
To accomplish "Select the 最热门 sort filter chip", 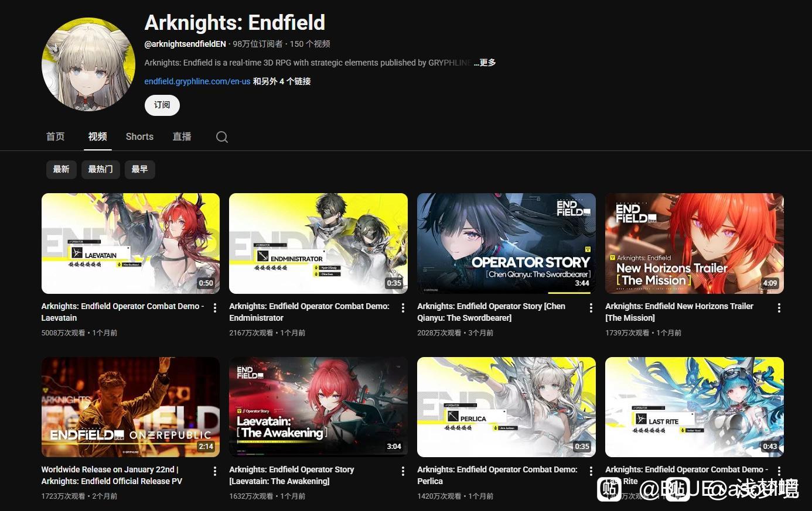I will pyautogui.click(x=101, y=170).
